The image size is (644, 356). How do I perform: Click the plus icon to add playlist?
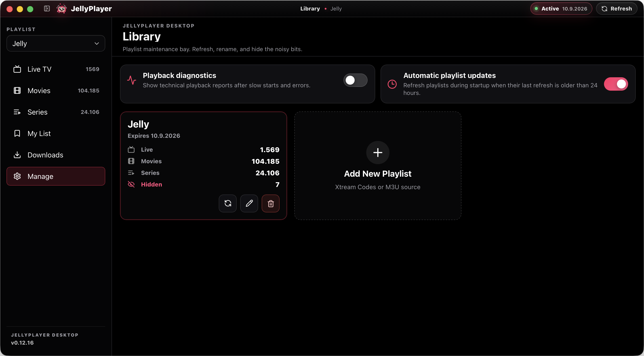[x=378, y=152]
